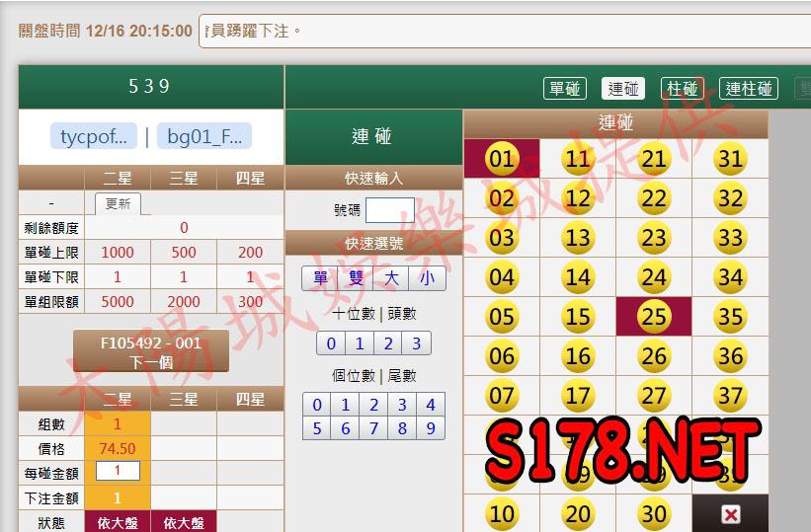Viewport: 811px width, 532px height.
Task: Switch to 單碰 bet mode
Action: (x=565, y=89)
